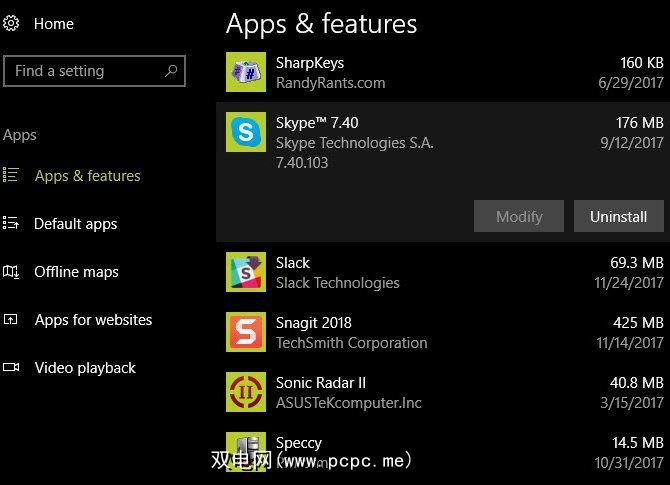This screenshot has height=485, width=670.
Task: Click ASUSTeKcomputer.Inc publisher text
Action: point(349,403)
